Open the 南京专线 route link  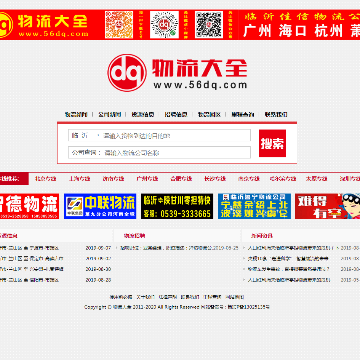click(x=248, y=178)
